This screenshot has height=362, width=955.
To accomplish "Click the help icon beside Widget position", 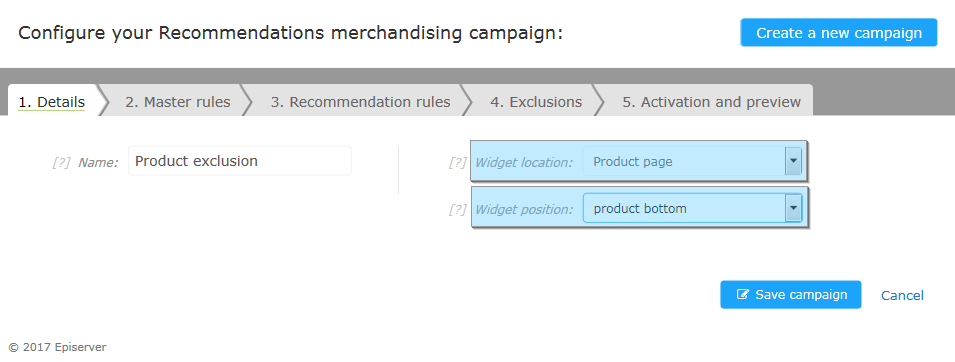I will [x=457, y=210].
